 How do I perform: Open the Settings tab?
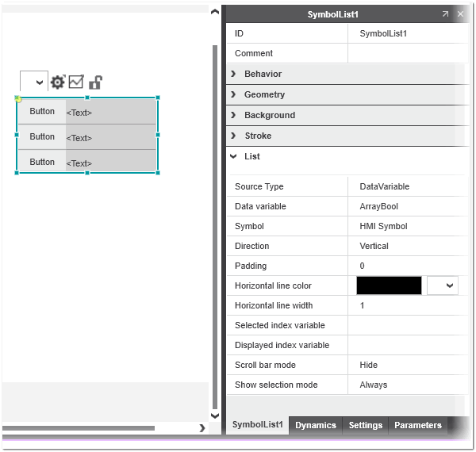click(x=366, y=425)
